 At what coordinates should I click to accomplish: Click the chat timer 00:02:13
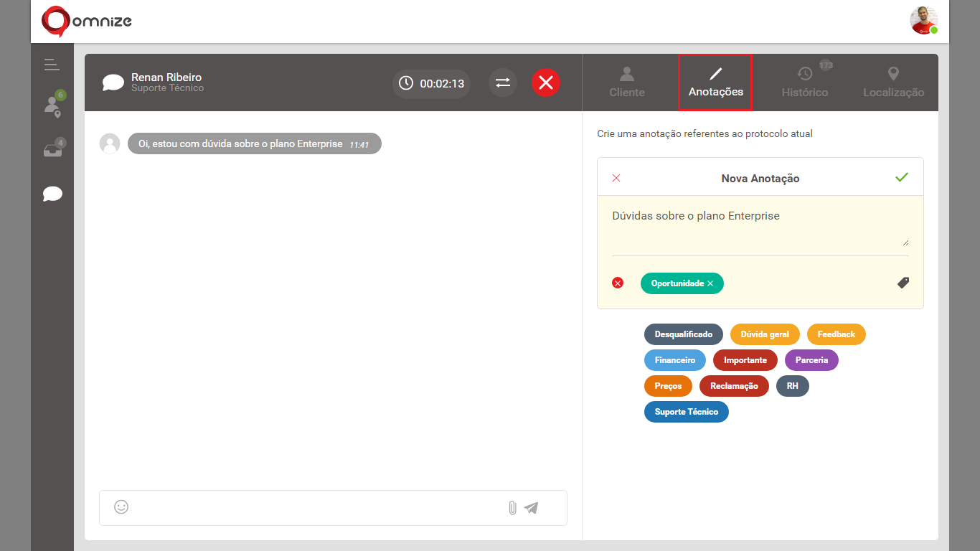pos(432,83)
